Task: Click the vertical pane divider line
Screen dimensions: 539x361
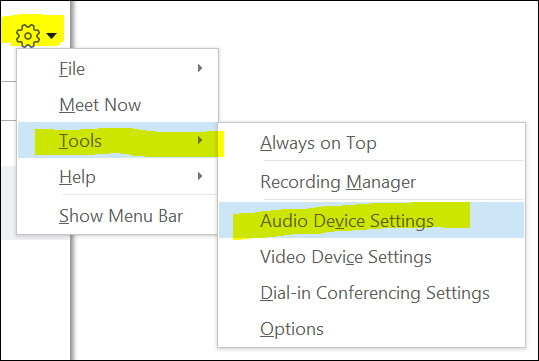Action: (x=71, y=299)
